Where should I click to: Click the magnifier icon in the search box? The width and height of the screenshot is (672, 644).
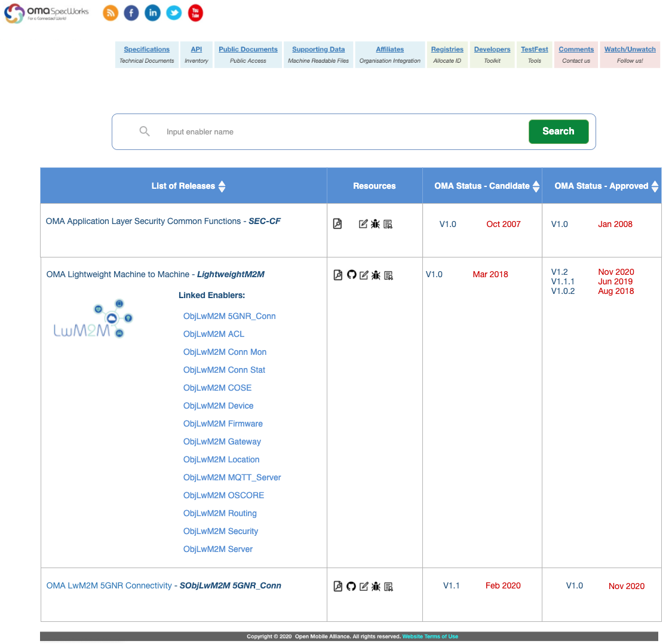[x=145, y=131]
